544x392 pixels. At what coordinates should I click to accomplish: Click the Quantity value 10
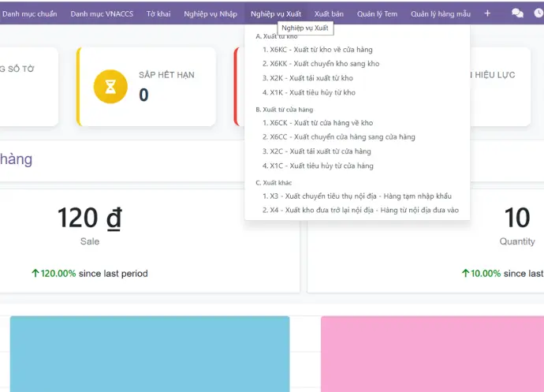(x=517, y=218)
